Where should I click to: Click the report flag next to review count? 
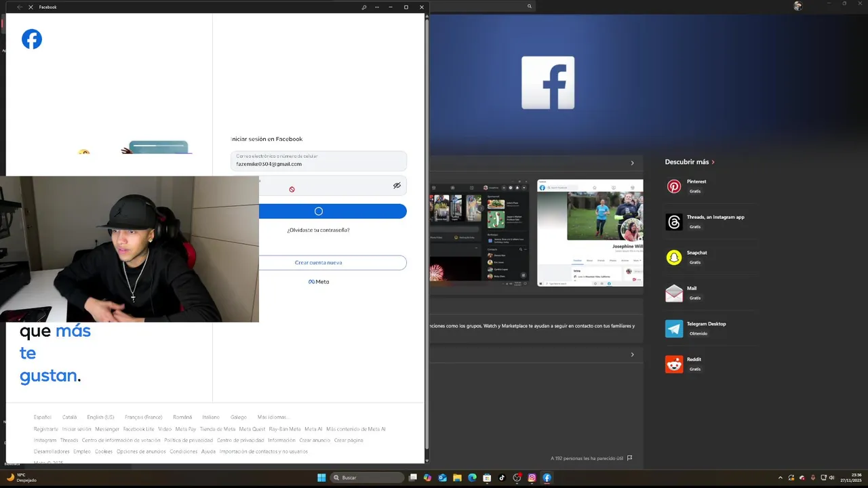tap(629, 458)
